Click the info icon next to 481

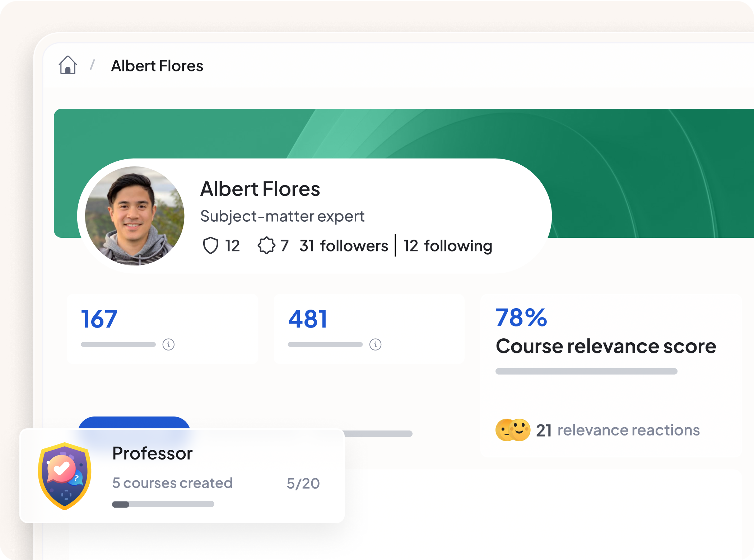(x=375, y=344)
